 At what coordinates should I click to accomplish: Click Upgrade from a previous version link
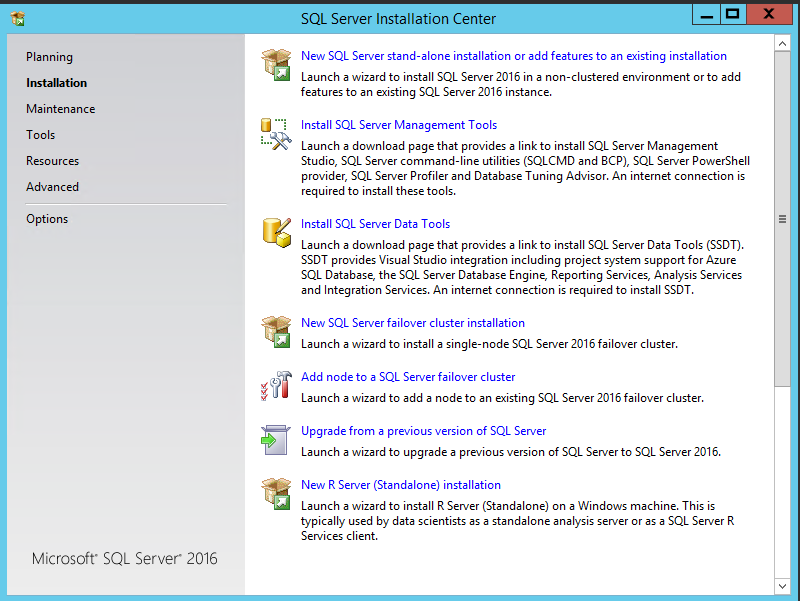point(423,430)
